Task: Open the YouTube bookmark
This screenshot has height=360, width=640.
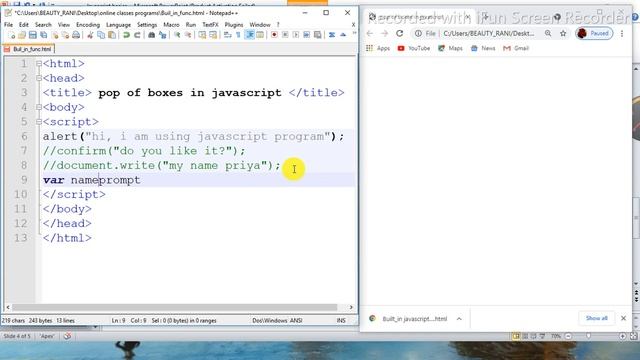Action: [413, 48]
